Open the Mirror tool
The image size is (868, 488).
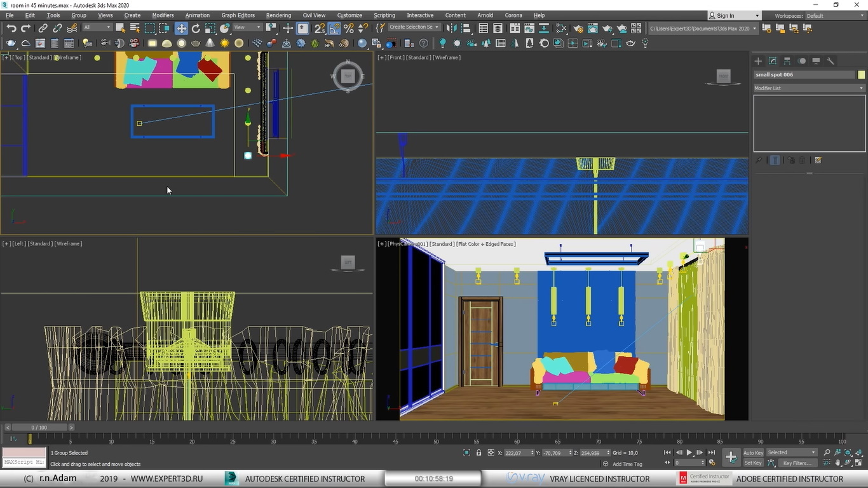[452, 28]
